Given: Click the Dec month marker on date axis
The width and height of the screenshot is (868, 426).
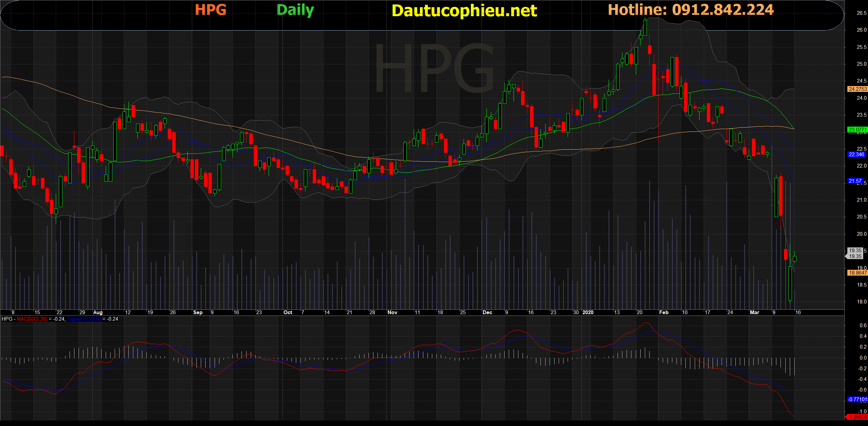Looking at the screenshot, I should pos(487,312).
